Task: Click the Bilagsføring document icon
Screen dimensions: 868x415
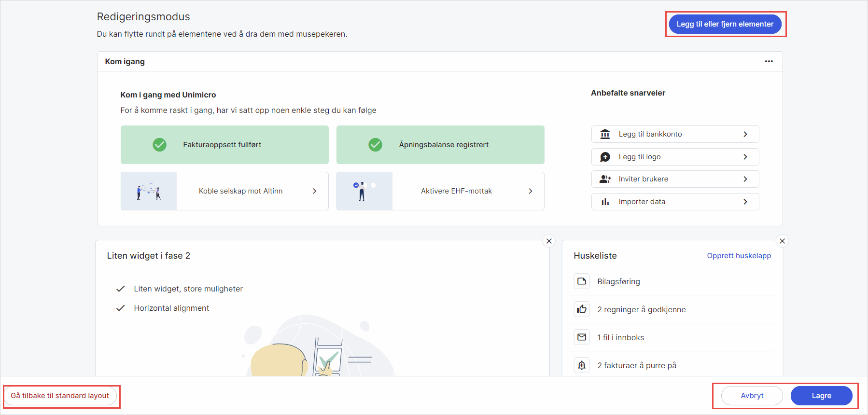Action: 582,281
